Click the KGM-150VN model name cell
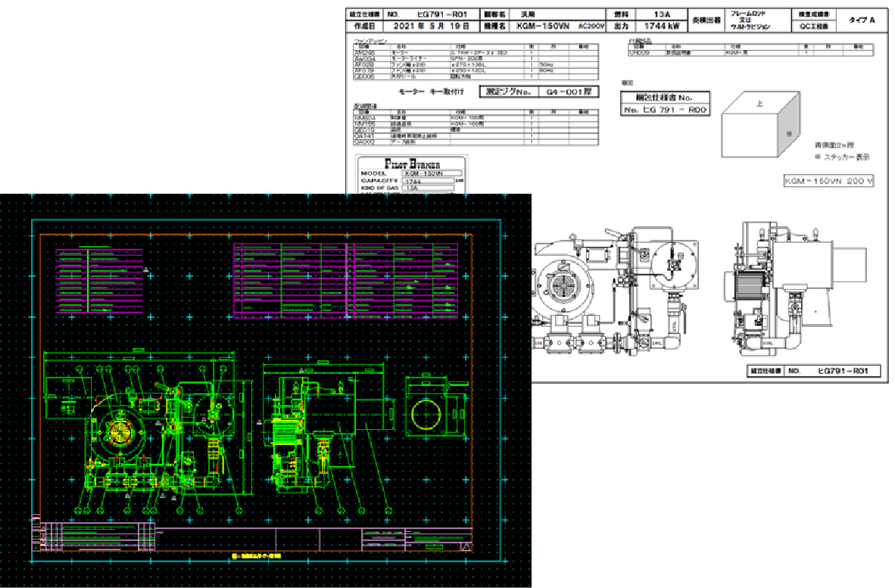895x588 pixels. click(541, 26)
